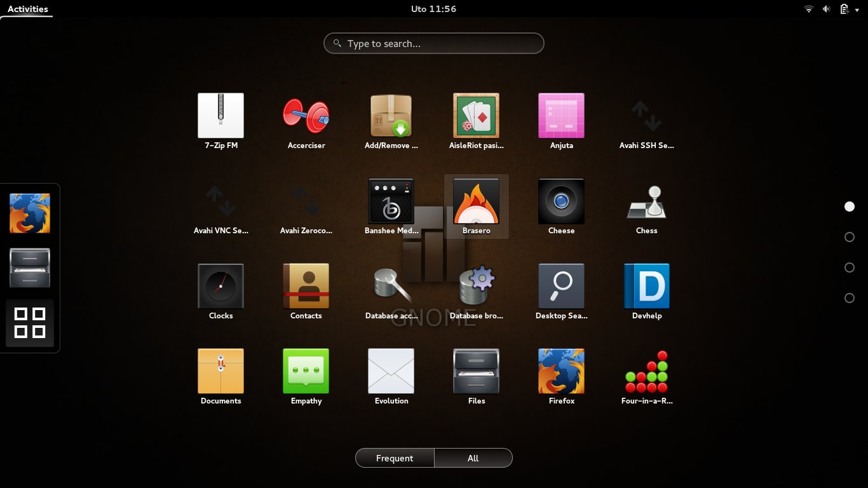Screen dimensions: 868x488
Task: Open the clock showing Uto 11:56
Action: coord(433,9)
